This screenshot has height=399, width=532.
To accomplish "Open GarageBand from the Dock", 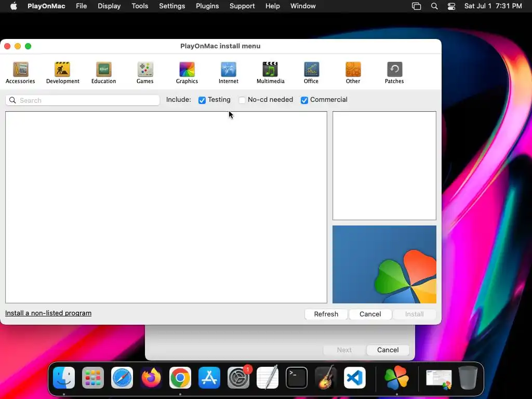I will pyautogui.click(x=326, y=378).
